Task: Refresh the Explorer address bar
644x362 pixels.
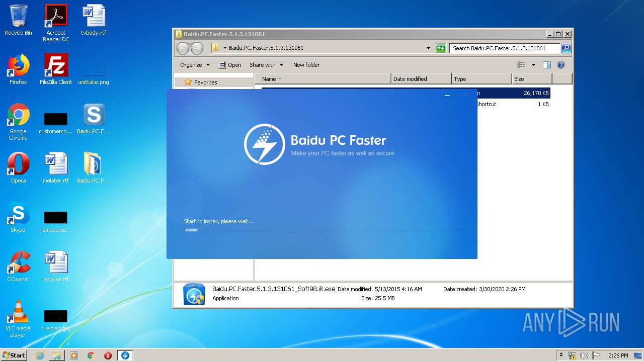Action: 441,48
